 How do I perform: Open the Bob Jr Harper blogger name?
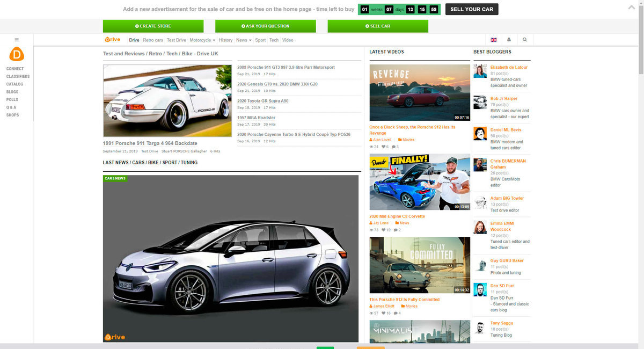(504, 99)
